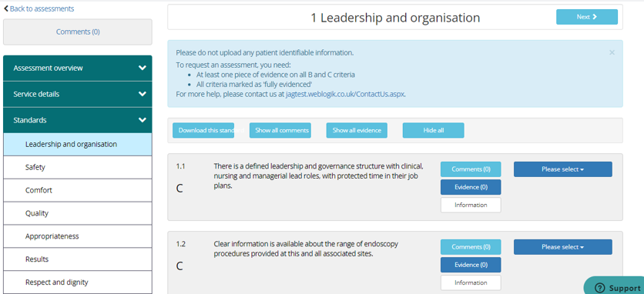Viewport: 644px width, 294px height.
Task: Collapse the Standards section chevron
Action: tap(142, 120)
